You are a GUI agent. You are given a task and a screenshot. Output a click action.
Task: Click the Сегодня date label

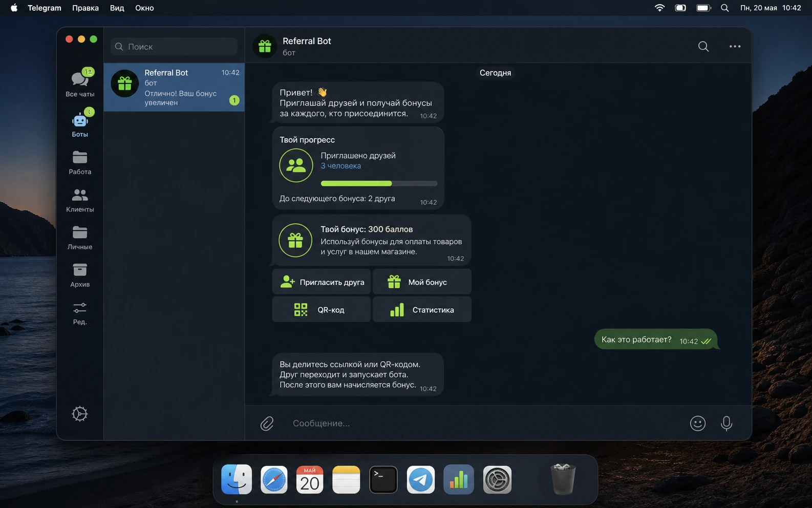[495, 73]
